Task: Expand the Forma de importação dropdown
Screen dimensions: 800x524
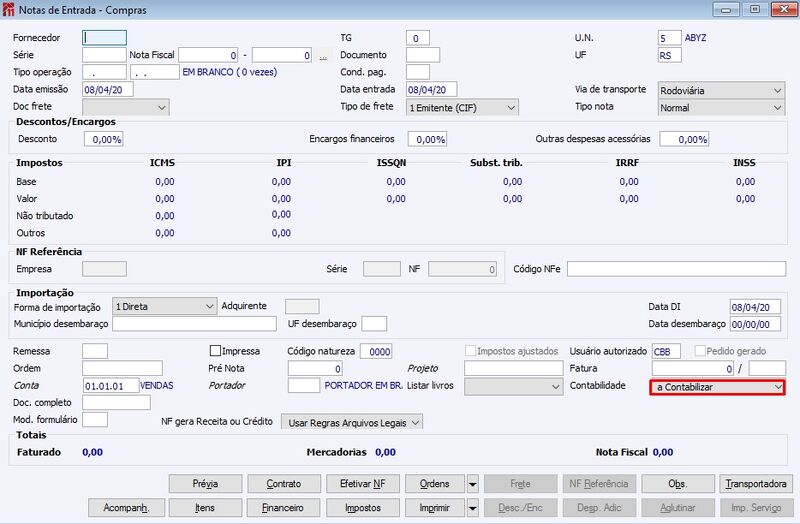Action: point(164,307)
